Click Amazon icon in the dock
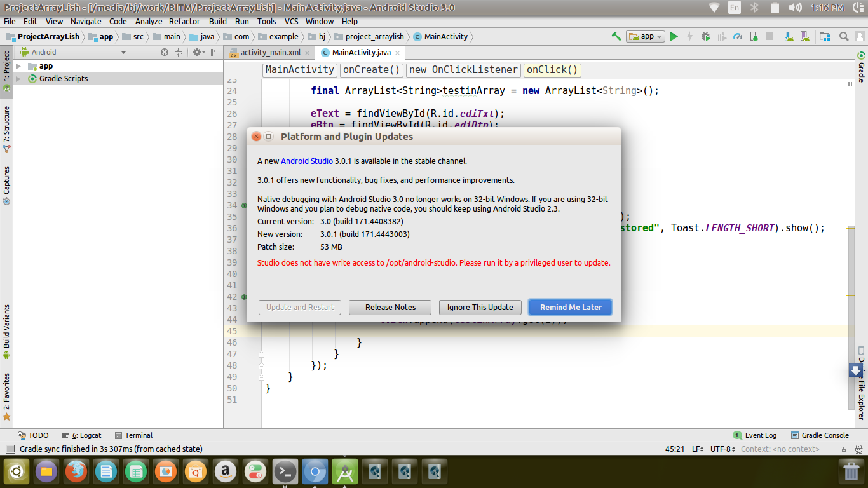This screenshot has width=868, height=488. (226, 472)
